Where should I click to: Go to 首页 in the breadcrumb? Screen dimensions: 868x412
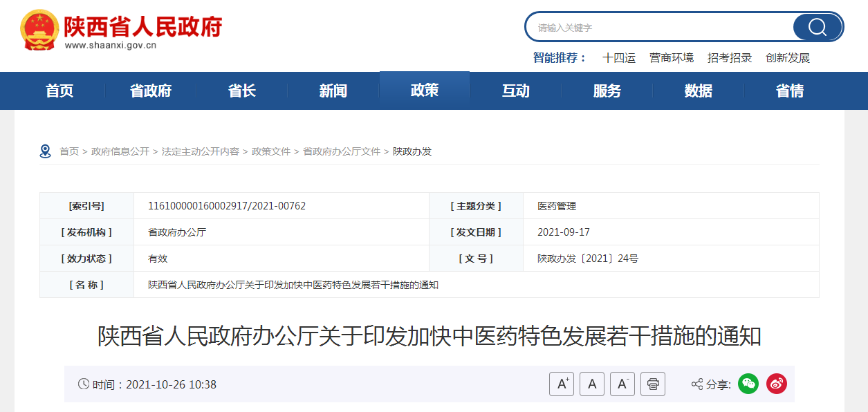[69, 151]
